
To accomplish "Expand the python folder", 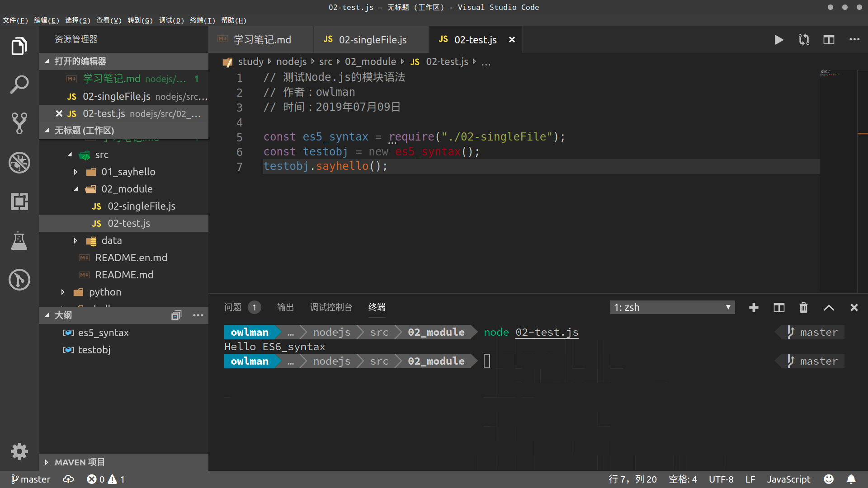I will pyautogui.click(x=63, y=292).
